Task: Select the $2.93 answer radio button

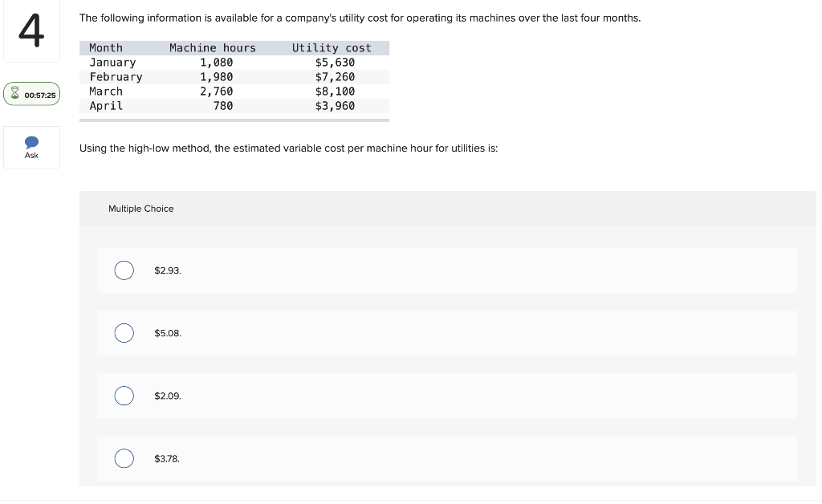Action: (x=124, y=270)
